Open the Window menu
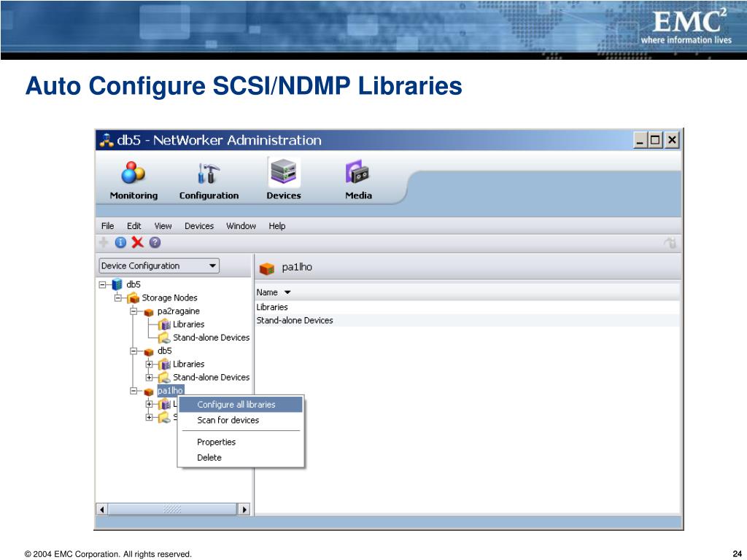Screen dimensions: 747x560 (241, 226)
